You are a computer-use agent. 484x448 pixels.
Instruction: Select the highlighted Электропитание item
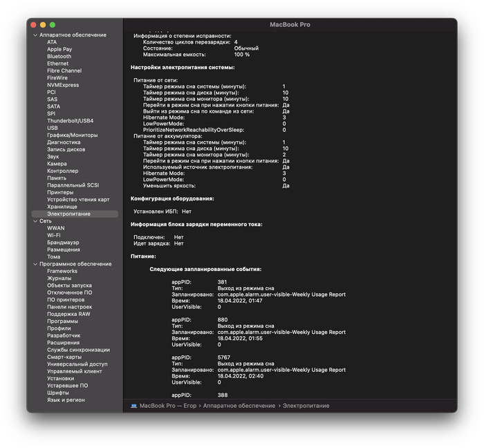coord(75,214)
